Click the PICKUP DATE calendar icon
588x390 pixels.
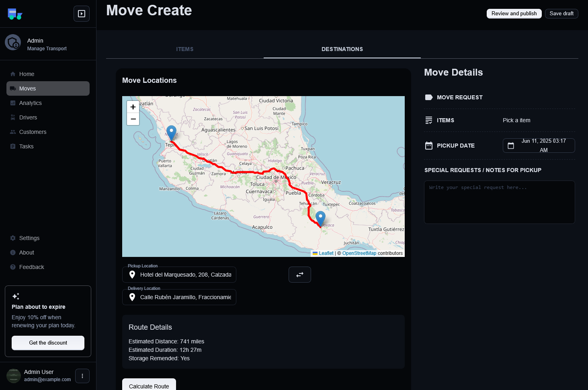(x=429, y=146)
